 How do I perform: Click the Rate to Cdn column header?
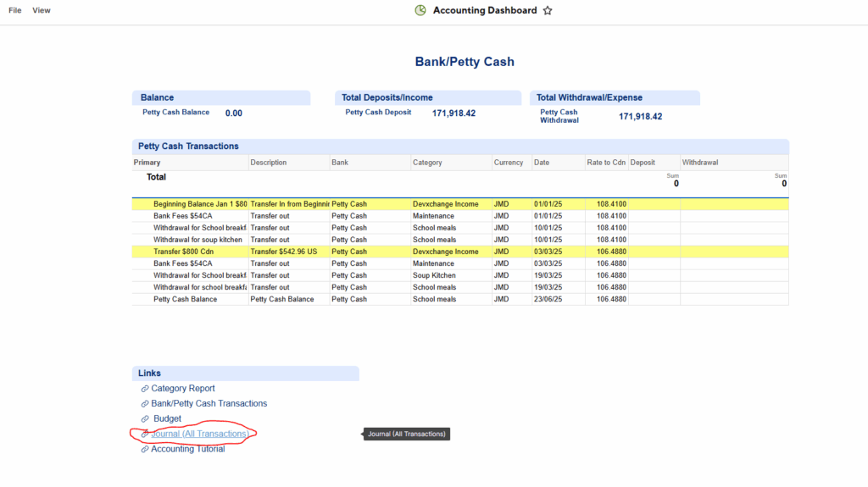(x=605, y=163)
